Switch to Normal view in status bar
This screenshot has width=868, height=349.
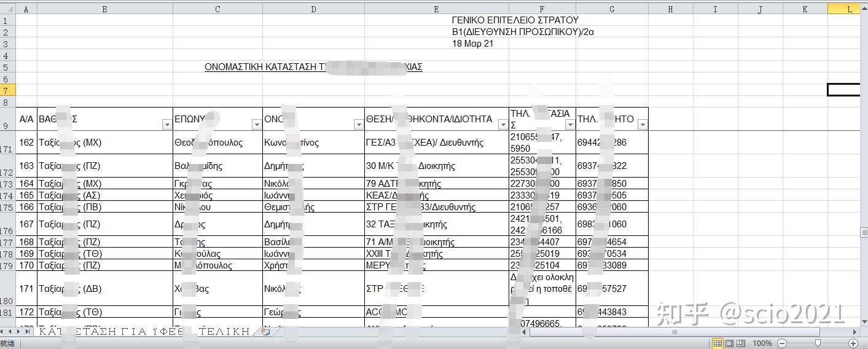[x=717, y=343]
